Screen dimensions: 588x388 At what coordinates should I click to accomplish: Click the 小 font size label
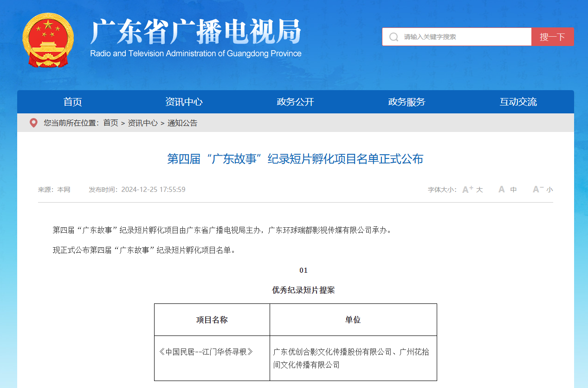pyautogui.click(x=549, y=190)
